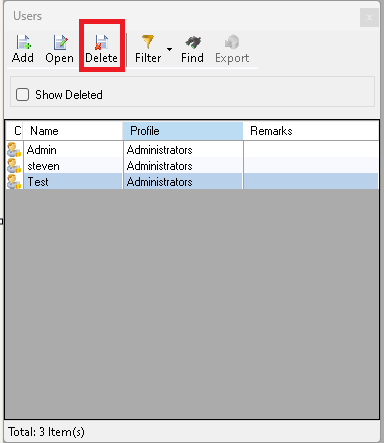Click the Find binoculars icon
384x443 pixels.
(193, 42)
